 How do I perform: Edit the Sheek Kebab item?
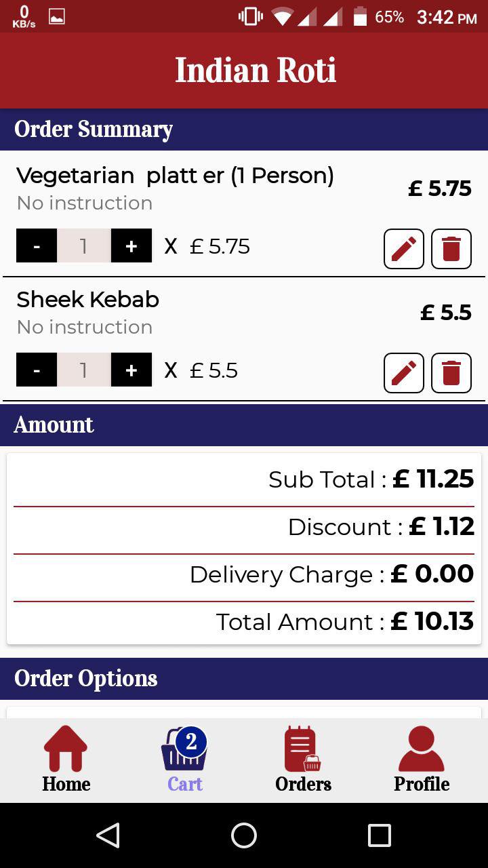pyautogui.click(x=404, y=373)
